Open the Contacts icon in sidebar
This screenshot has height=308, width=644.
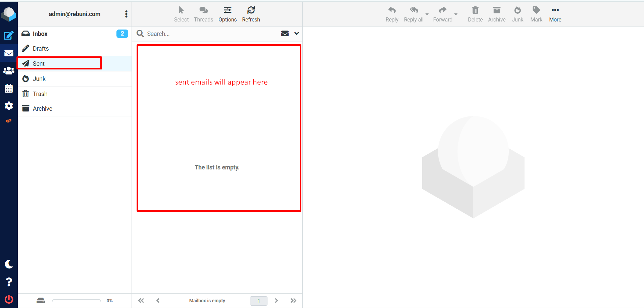9,71
